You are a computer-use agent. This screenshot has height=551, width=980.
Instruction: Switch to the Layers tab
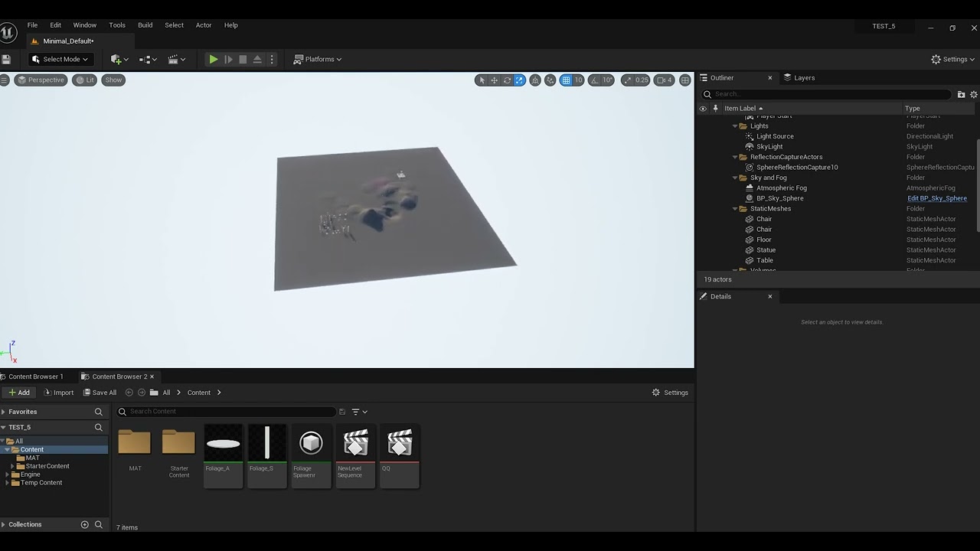pos(799,77)
